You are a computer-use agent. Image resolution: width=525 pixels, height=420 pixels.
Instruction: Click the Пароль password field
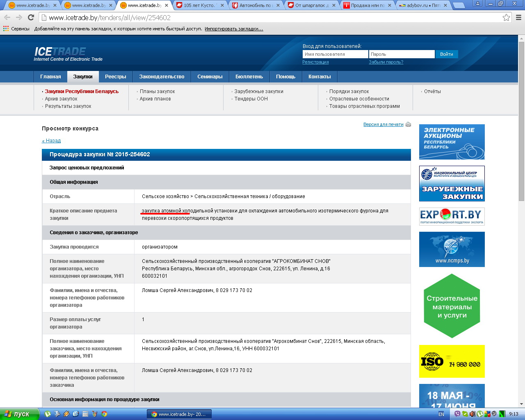(x=402, y=54)
